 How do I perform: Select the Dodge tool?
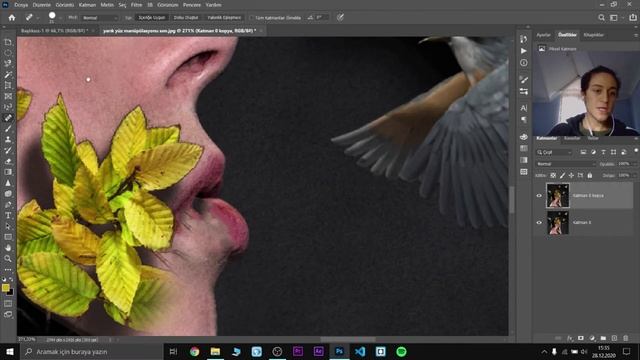tap(8, 193)
